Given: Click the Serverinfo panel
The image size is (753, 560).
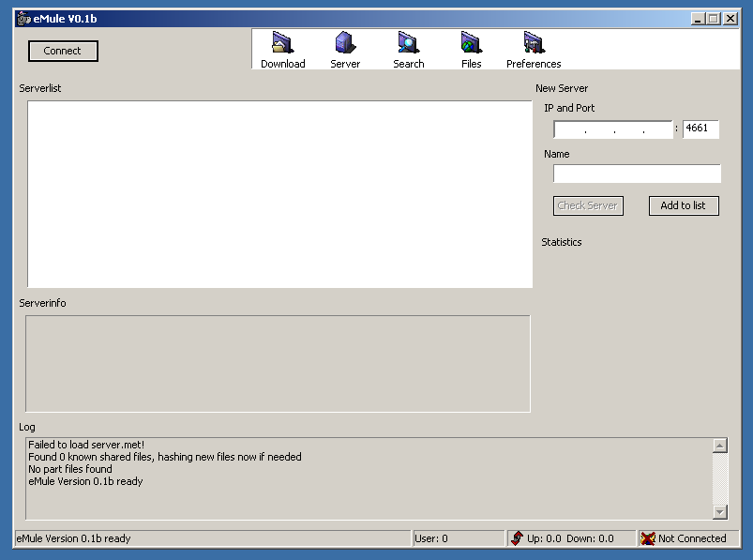Looking at the screenshot, I should (x=278, y=364).
